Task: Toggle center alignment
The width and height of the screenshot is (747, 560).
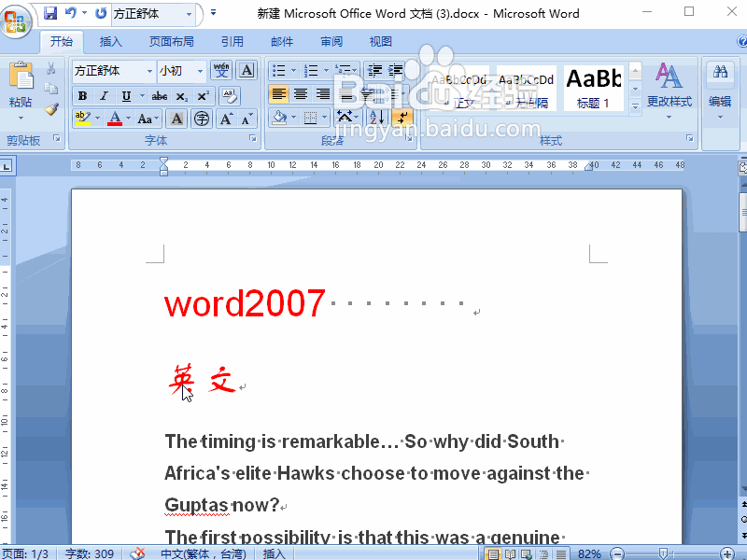Action: click(301, 94)
